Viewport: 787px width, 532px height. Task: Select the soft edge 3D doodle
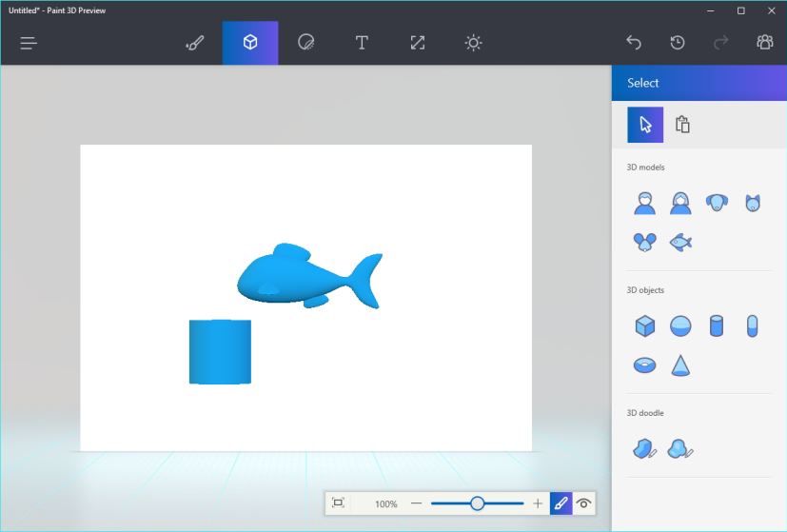[x=680, y=448]
